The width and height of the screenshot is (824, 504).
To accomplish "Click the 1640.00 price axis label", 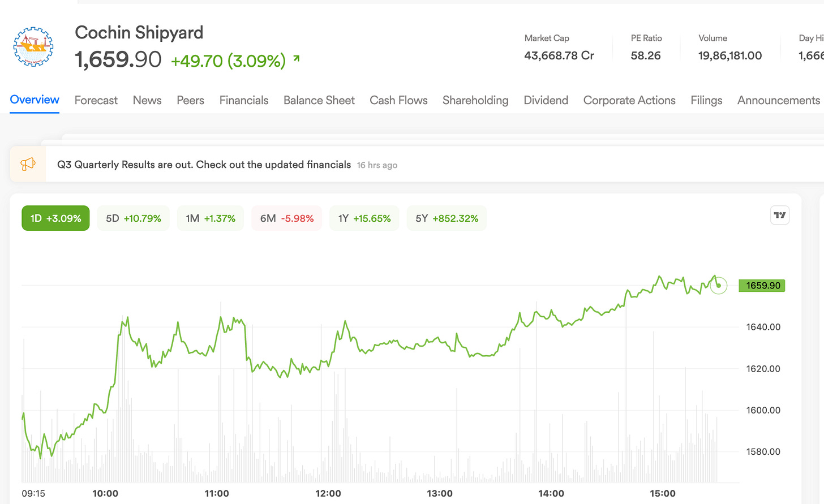I will [x=763, y=327].
